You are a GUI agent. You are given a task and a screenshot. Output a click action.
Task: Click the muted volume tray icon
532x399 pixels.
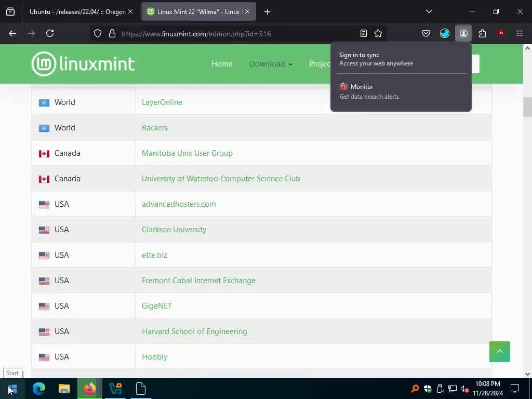pos(464,389)
